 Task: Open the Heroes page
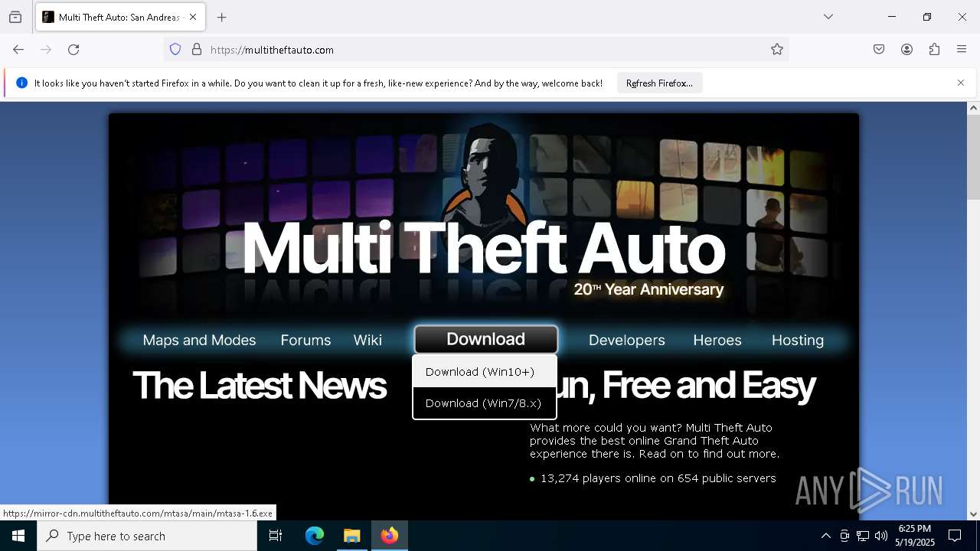pos(717,340)
